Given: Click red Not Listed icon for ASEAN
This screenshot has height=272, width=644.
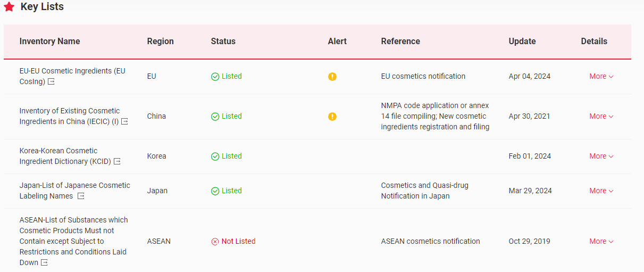Looking at the screenshot, I should (215, 242).
